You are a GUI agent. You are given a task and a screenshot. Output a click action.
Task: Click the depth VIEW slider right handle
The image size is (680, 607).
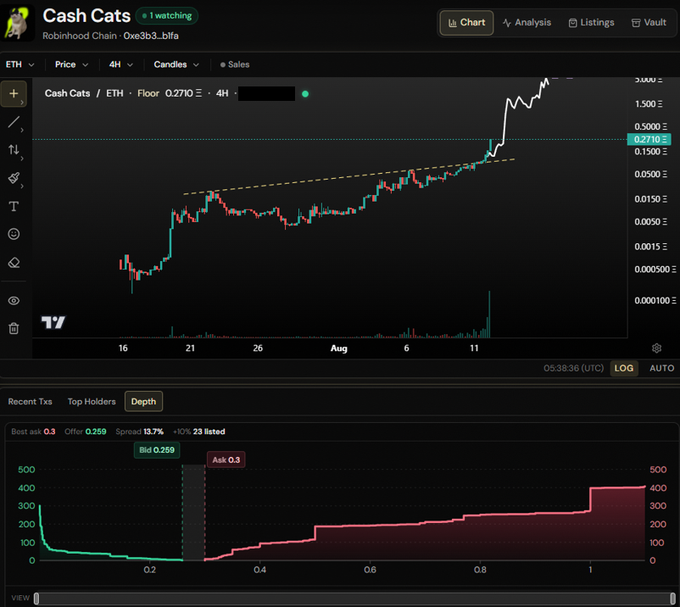click(x=673, y=598)
